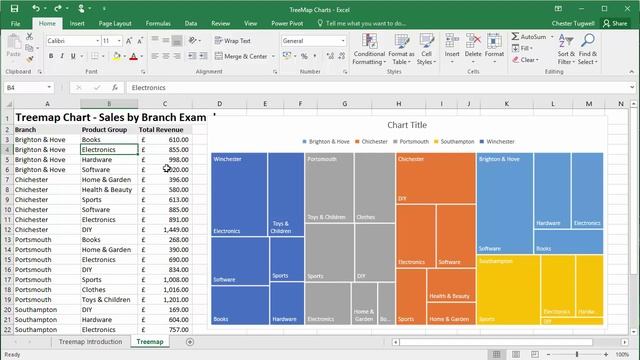The height and width of the screenshot is (360, 640).
Task: Click the AutoSum button
Action: click(529, 37)
